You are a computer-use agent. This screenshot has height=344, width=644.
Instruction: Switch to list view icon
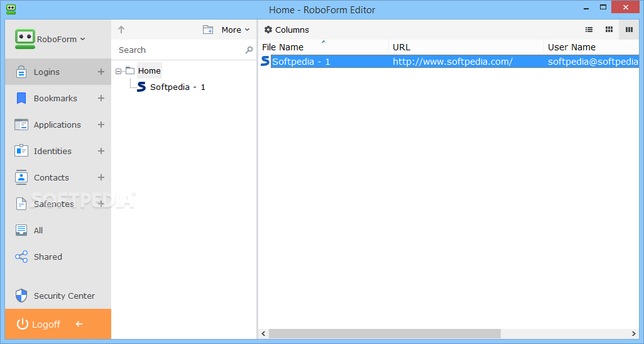[x=589, y=30]
